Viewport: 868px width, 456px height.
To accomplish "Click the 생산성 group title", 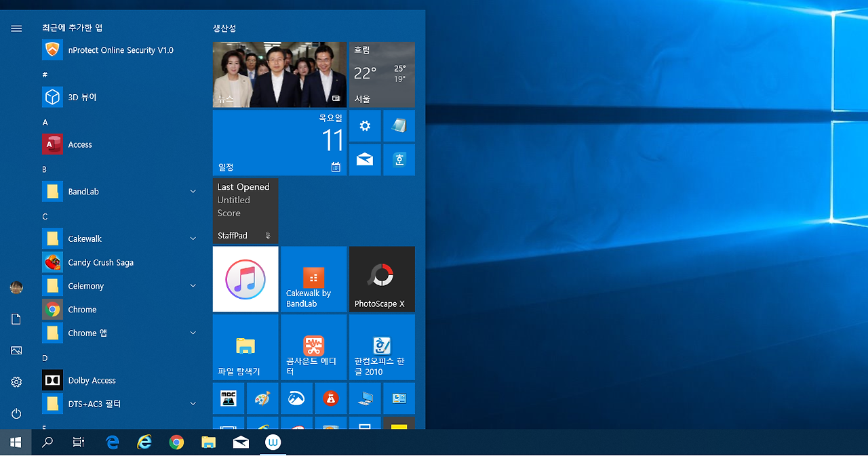I will 224,28.
